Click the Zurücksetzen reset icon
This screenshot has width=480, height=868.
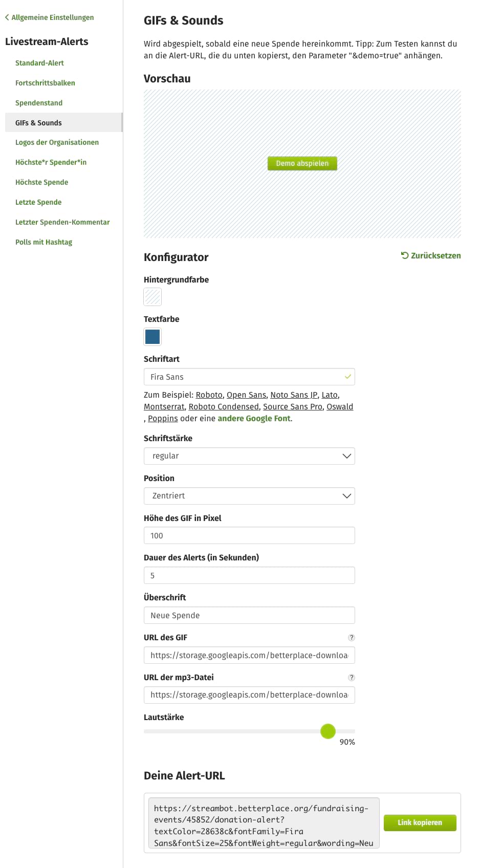405,255
